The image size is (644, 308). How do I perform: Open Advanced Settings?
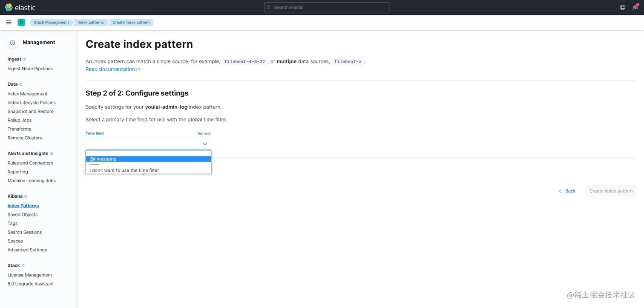[27, 250]
